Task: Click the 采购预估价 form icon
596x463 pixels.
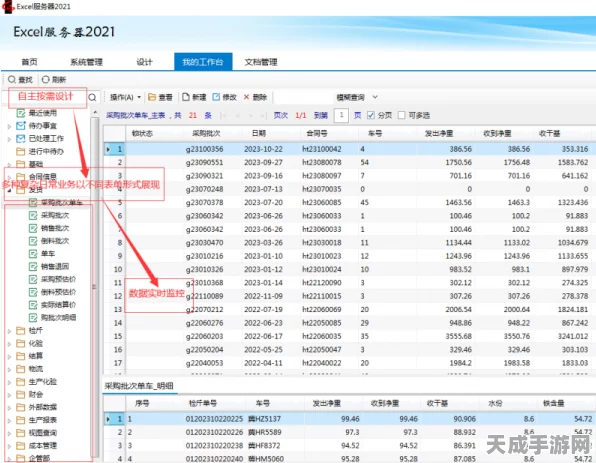Action: click(33, 279)
